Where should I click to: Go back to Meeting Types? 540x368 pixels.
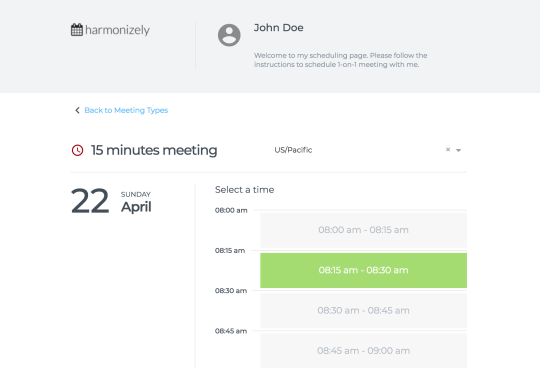[126, 110]
